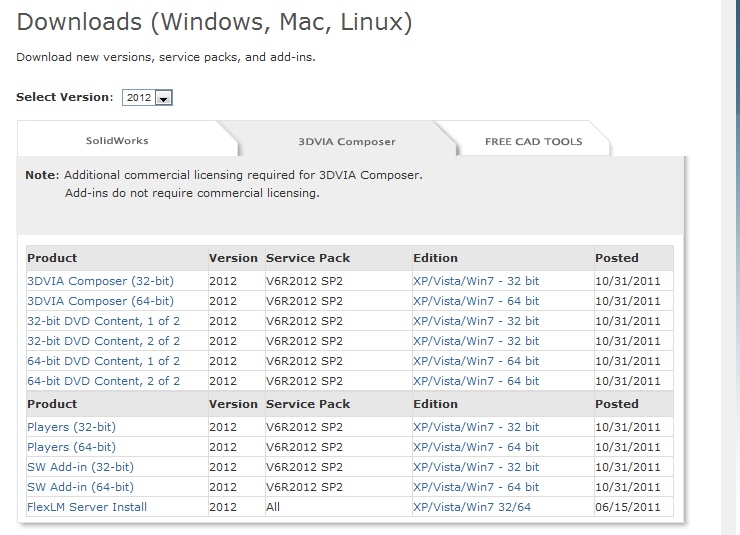Click V6R2012 SP2 in 3DVIA Composer (32-bit) row
Viewport: 740px width, 535px height.
click(304, 281)
